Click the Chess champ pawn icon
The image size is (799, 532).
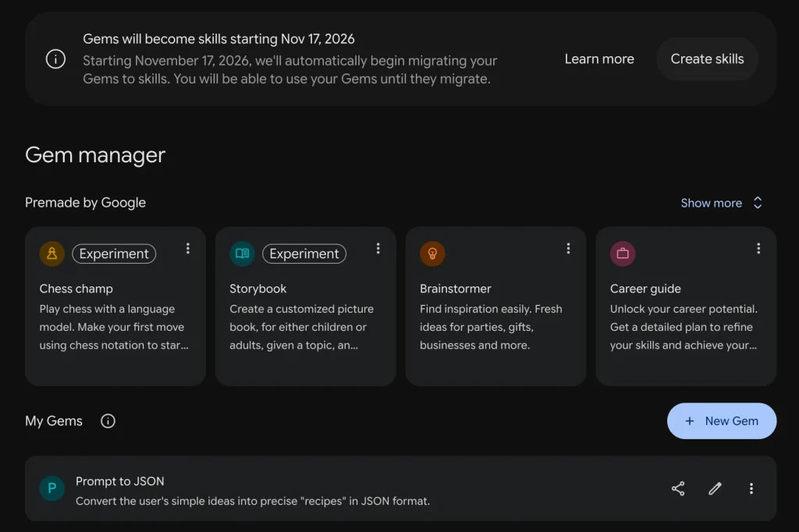52,254
